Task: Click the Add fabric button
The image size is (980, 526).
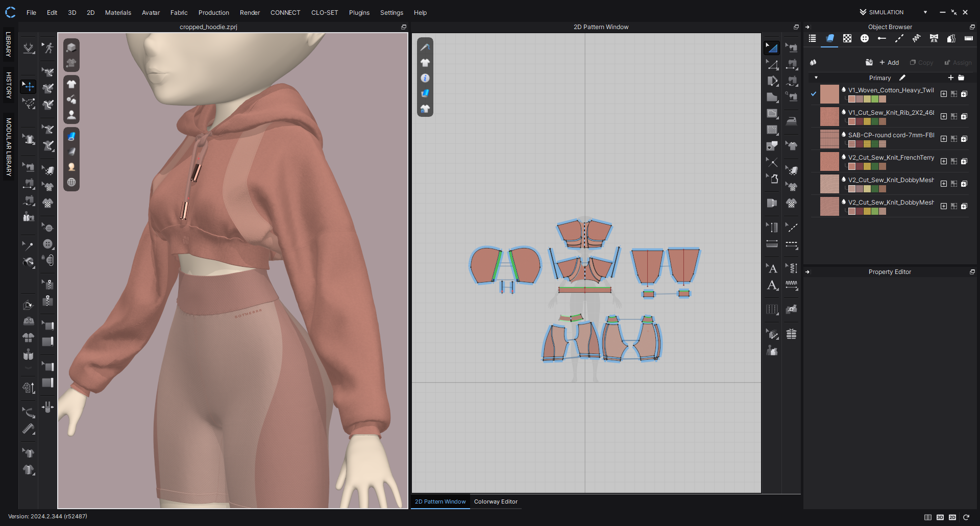Action: click(x=889, y=63)
